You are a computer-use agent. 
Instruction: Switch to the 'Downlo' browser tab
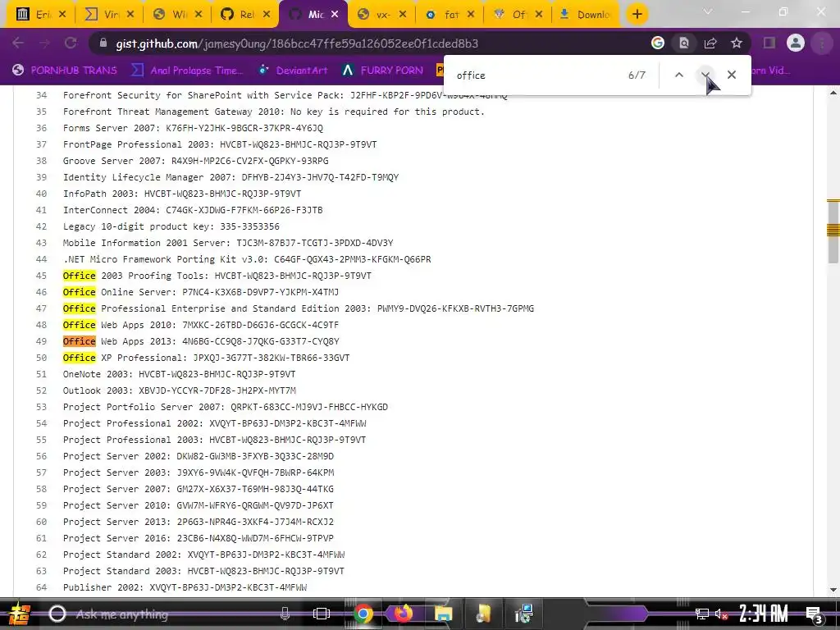(586, 15)
